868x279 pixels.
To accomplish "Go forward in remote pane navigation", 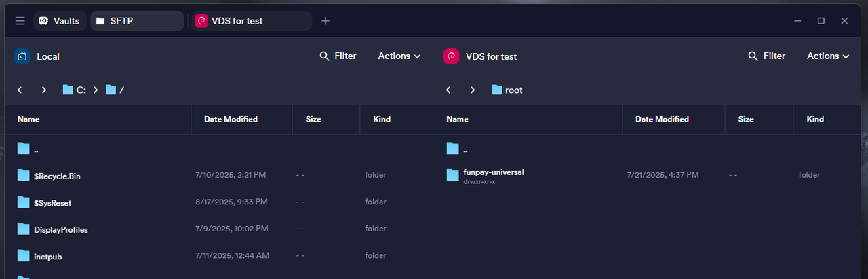I will click(473, 90).
